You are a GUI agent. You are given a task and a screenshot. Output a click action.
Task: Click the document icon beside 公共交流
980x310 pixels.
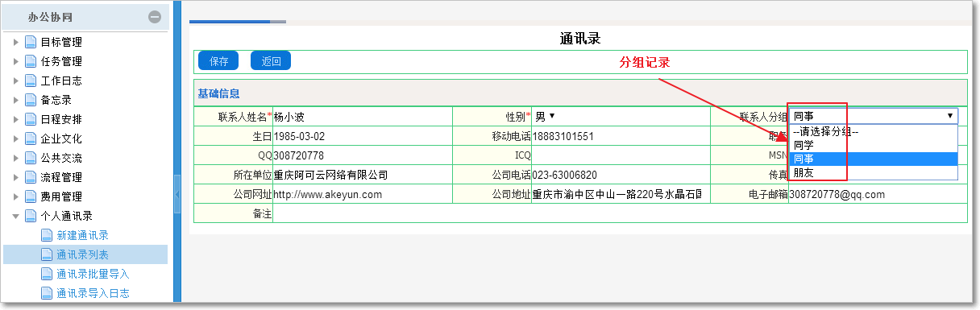point(31,158)
